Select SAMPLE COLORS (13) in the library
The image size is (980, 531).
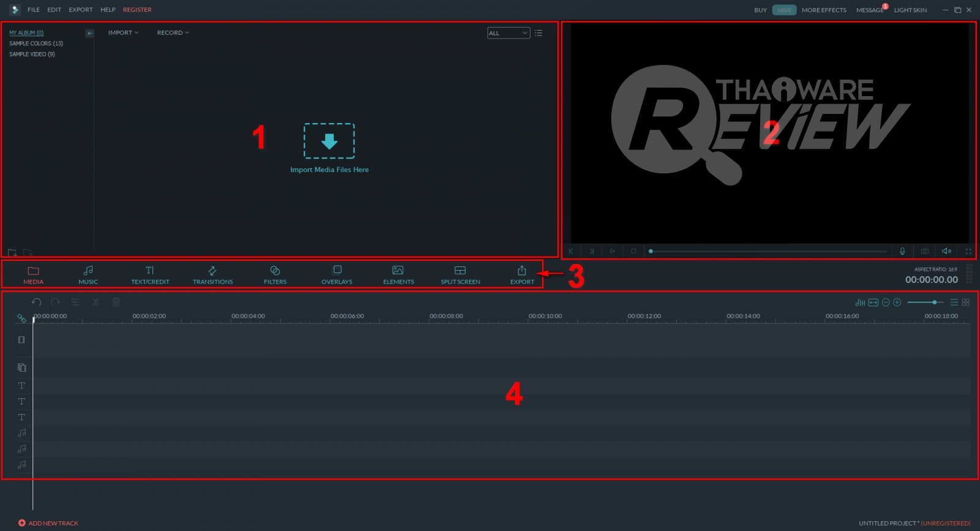(x=36, y=43)
